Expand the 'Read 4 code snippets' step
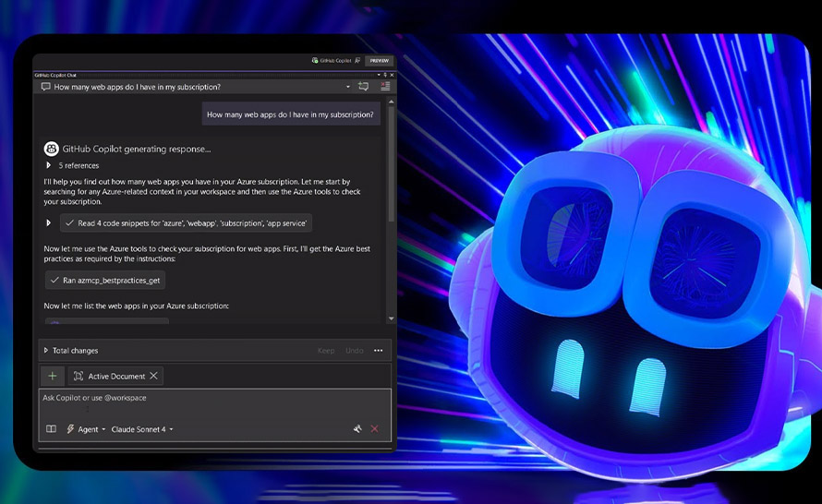This screenshot has height=504, width=822. [48, 223]
